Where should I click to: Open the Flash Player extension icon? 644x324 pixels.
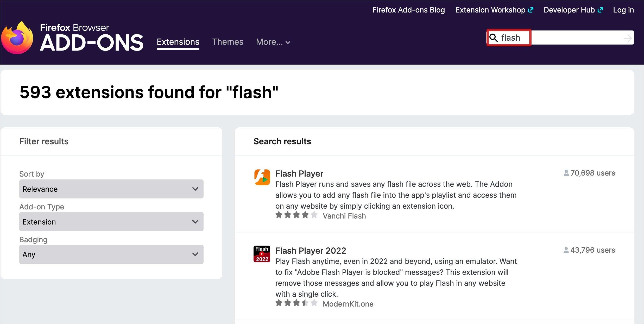point(262,177)
